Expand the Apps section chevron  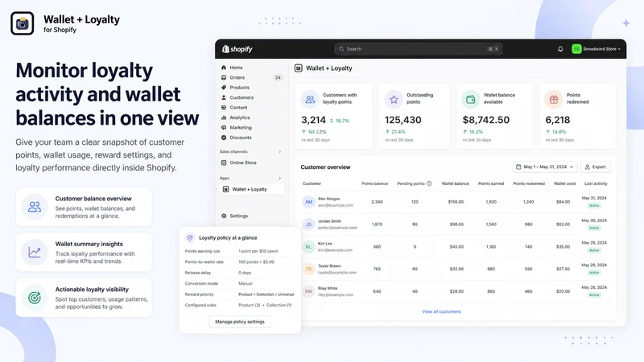coord(280,178)
